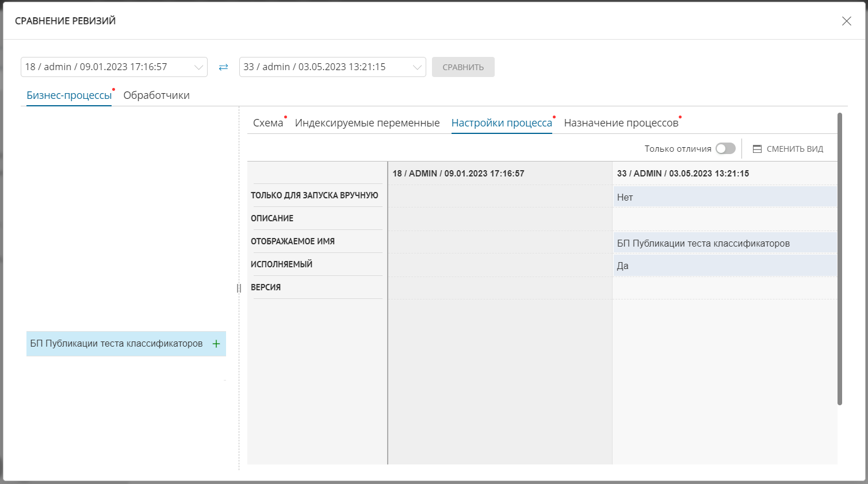Screen dimensions: 868x484
Task: Click the Только отличия label
Action: [x=678, y=149]
